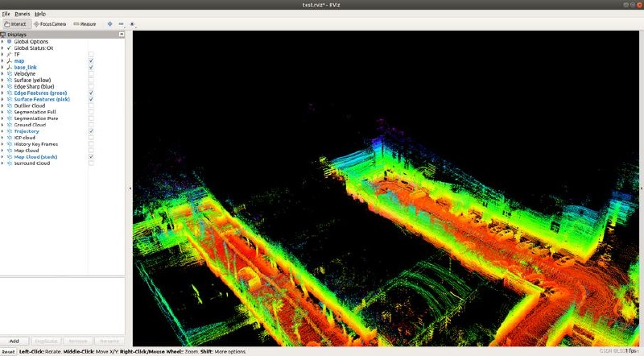This screenshot has height=356, width=644.
Task: Choose the Measure tool
Action: (x=85, y=24)
